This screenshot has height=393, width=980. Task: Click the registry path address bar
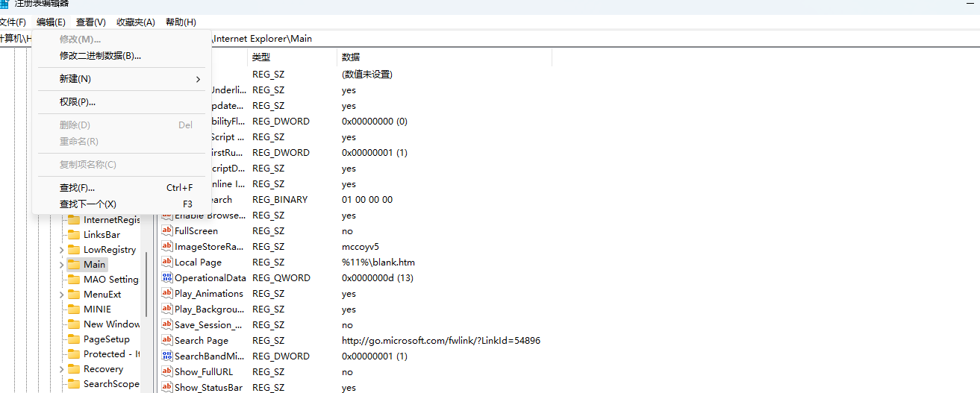pos(490,39)
